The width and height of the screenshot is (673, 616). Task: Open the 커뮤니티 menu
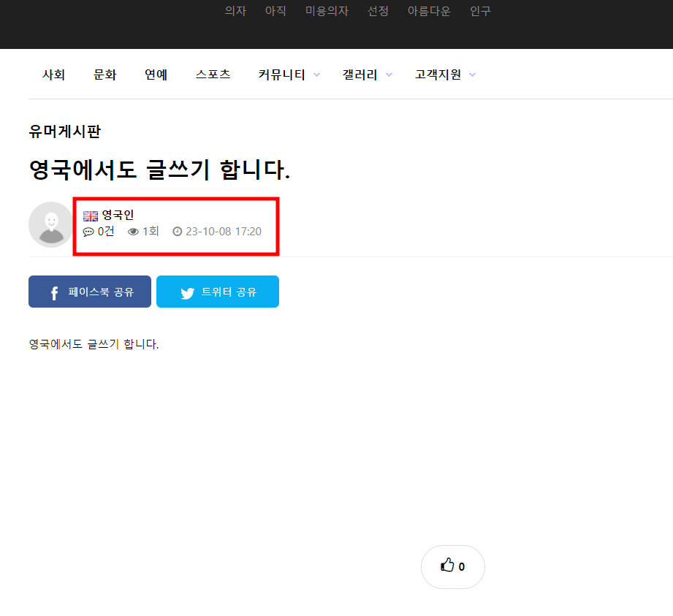[x=281, y=75]
